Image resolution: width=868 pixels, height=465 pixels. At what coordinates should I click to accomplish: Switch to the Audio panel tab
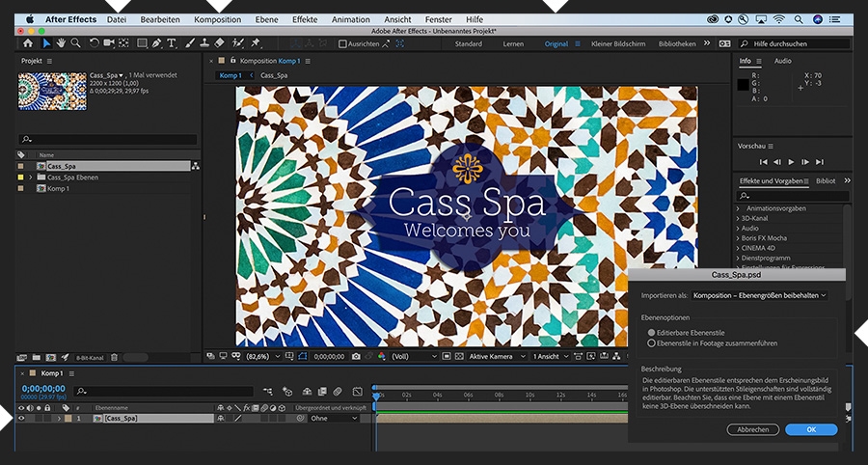click(x=782, y=61)
